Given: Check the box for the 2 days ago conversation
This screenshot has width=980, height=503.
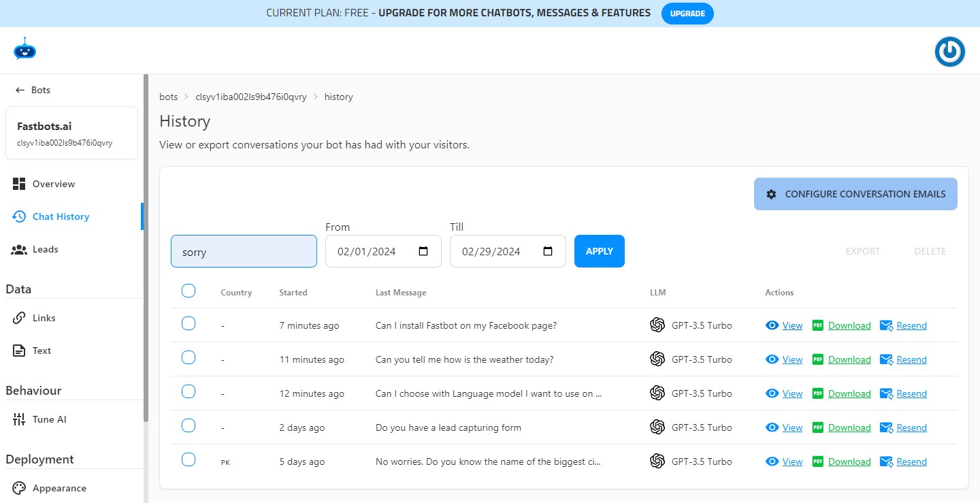Looking at the screenshot, I should pyautogui.click(x=189, y=425).
